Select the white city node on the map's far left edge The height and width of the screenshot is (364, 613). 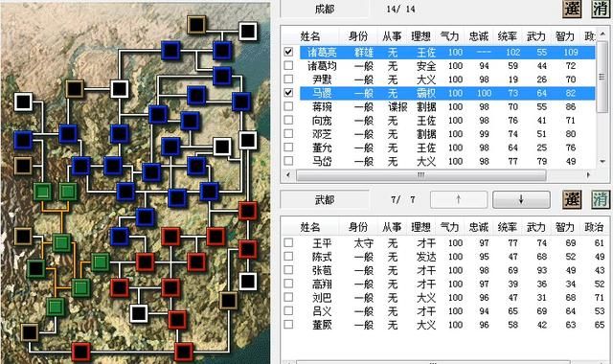point(23,102)
